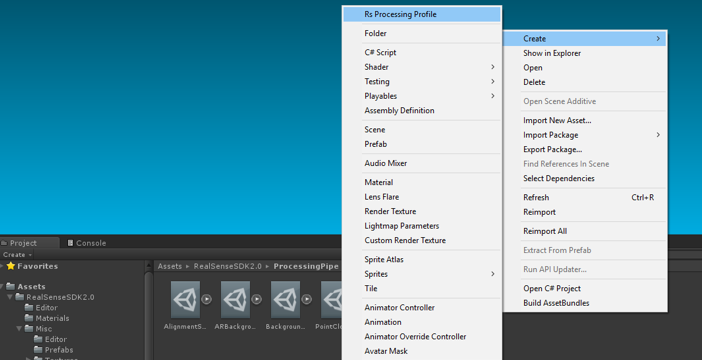Select the AlignmentS... asset thumbnail

click(x=185, y=300)
